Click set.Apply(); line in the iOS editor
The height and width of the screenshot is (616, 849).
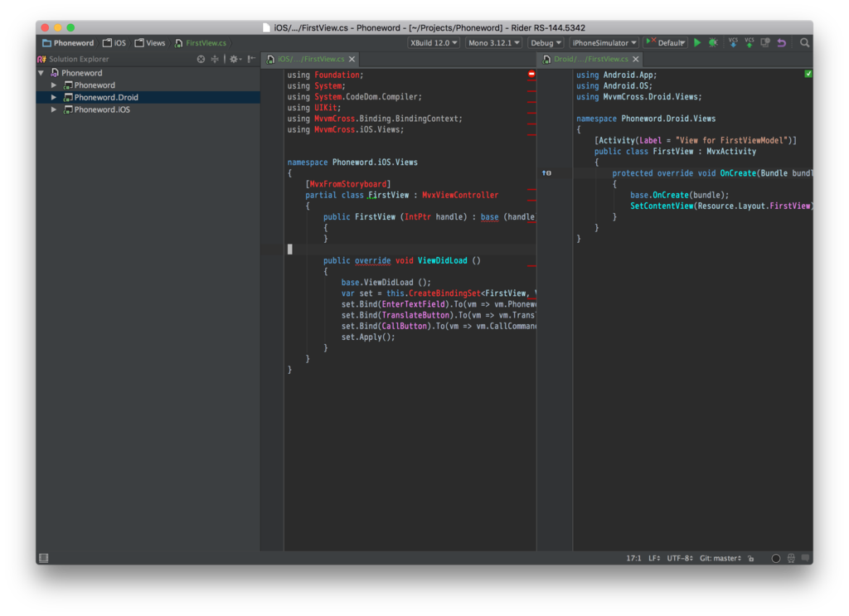368,337
